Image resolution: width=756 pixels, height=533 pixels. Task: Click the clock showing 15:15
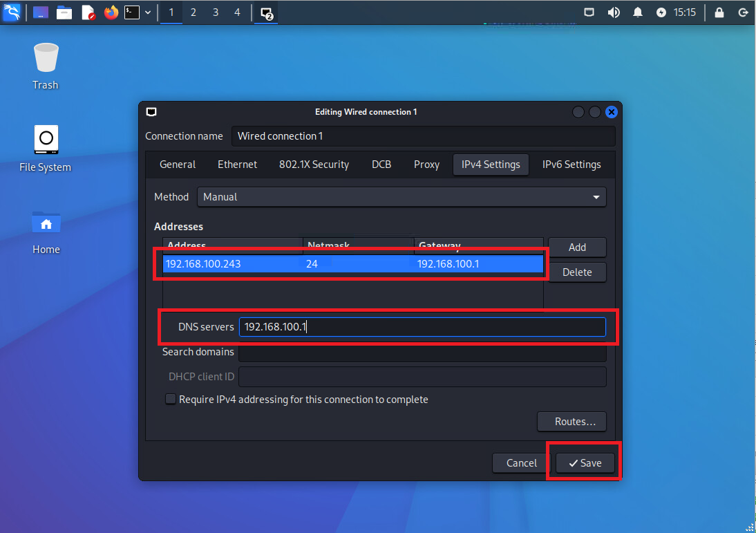click(685, 12)
